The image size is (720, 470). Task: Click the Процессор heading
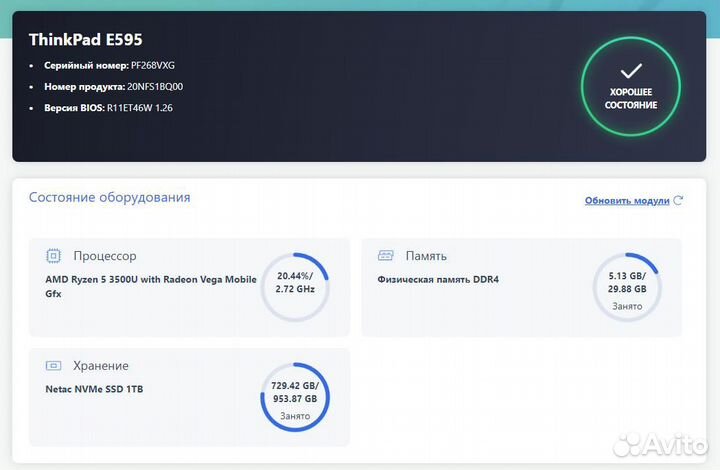coord(105,256)
